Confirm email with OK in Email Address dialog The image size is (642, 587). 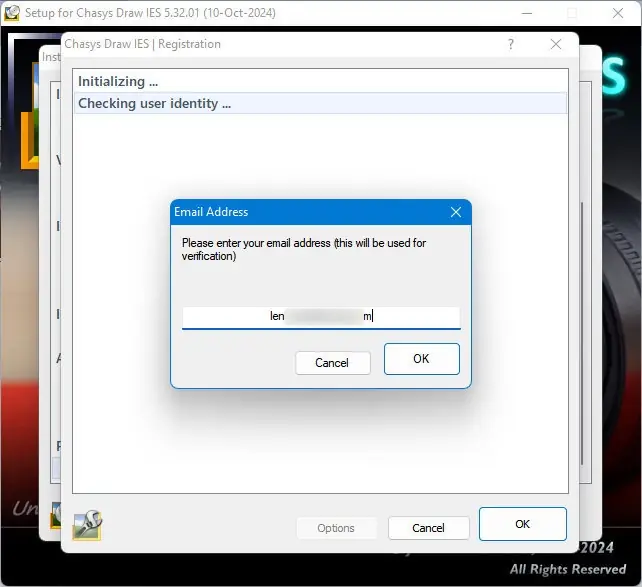[x=421, y=359]
